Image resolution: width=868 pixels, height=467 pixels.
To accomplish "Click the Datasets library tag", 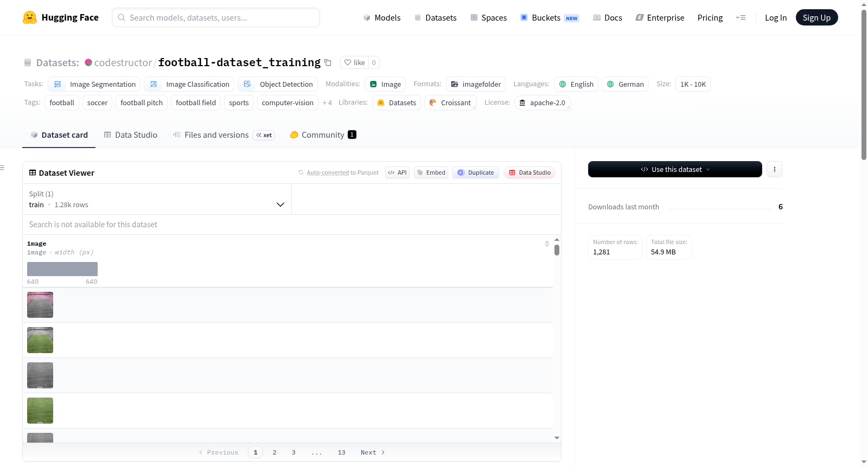I will pos(397,103).
